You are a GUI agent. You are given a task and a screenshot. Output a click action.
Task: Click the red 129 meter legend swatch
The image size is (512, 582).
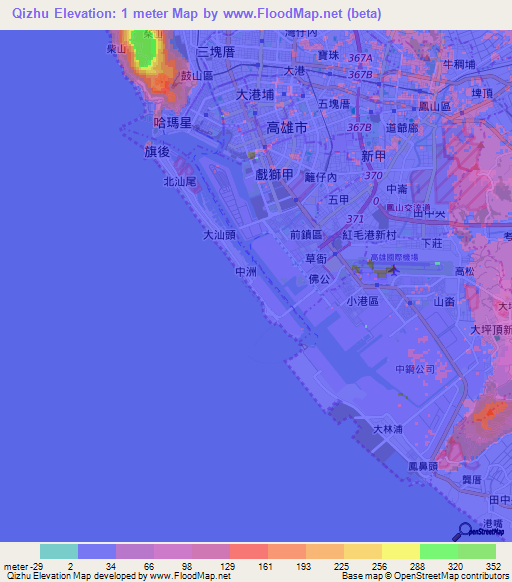click(249, 552)
